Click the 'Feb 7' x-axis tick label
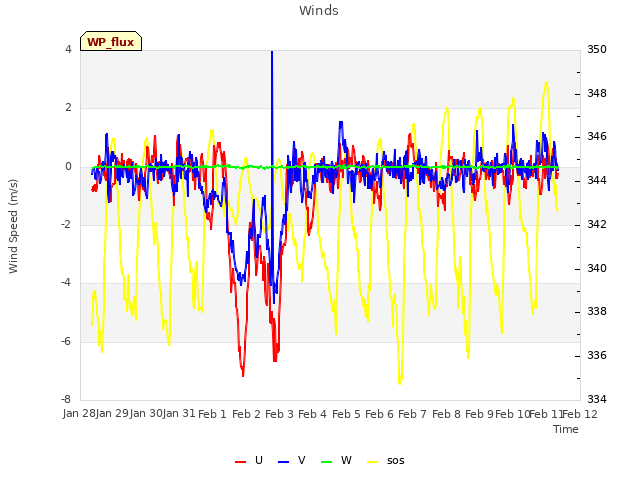640x480 pixels. pyautogui.click(x=412, y=414)
